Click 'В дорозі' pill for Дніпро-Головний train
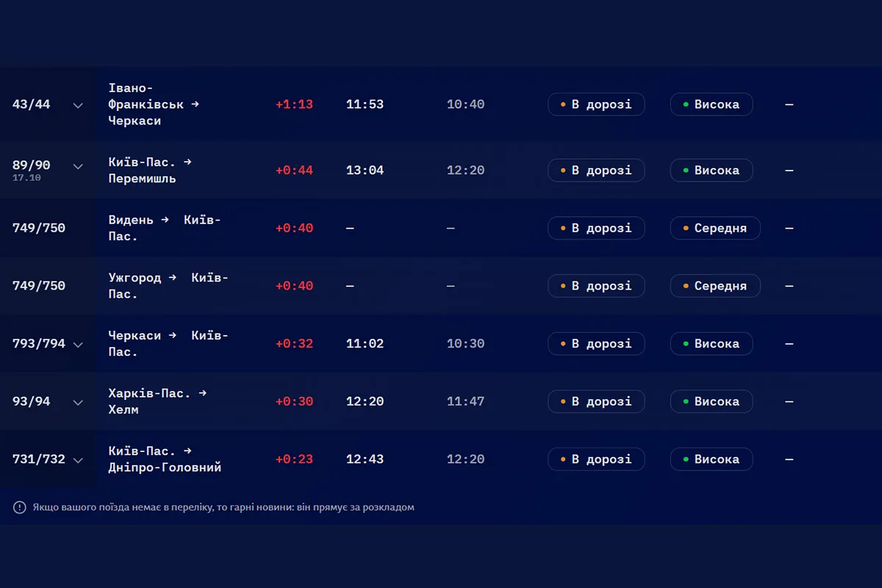The height and width of the screenshot is (588, 882). click(x=596, y=459)
